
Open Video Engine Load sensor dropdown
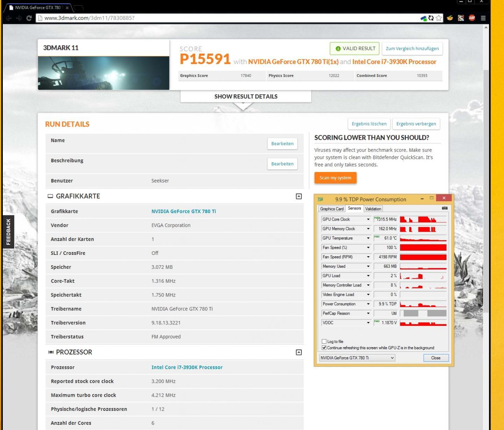[x=368, y=295]
